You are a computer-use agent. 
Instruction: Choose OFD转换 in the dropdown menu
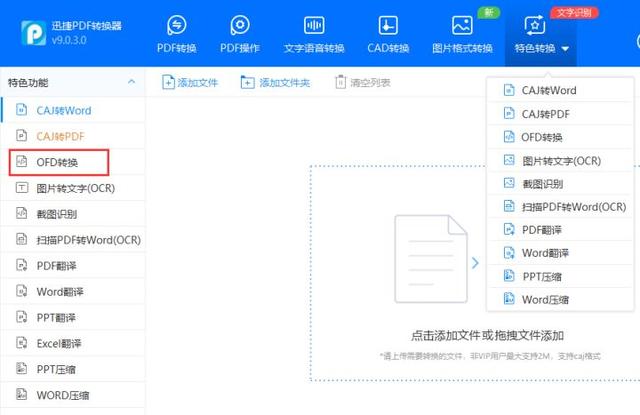(x=560, y=137)
